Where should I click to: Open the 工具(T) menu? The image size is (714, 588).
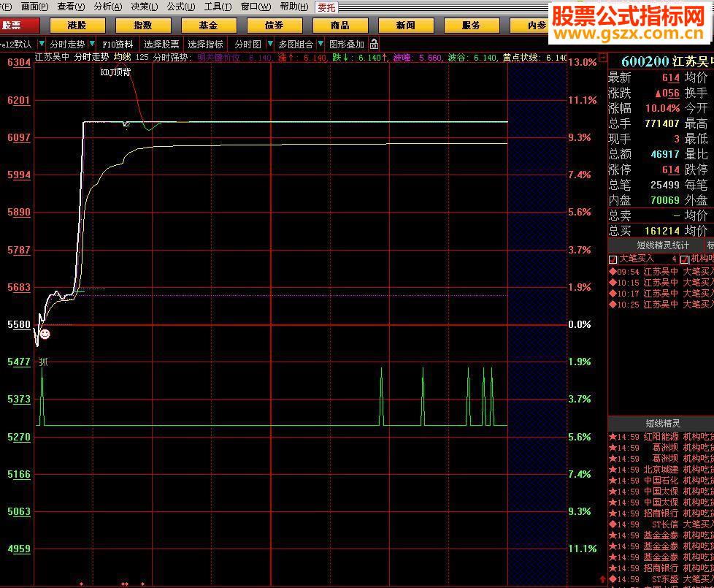click(x=218, y=7)
